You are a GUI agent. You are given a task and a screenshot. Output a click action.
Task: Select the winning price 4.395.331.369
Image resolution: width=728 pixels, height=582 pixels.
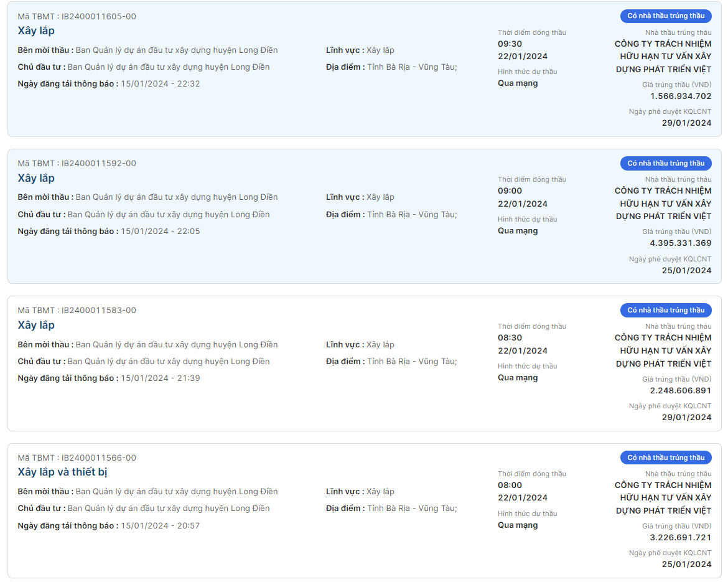[680, 243]
